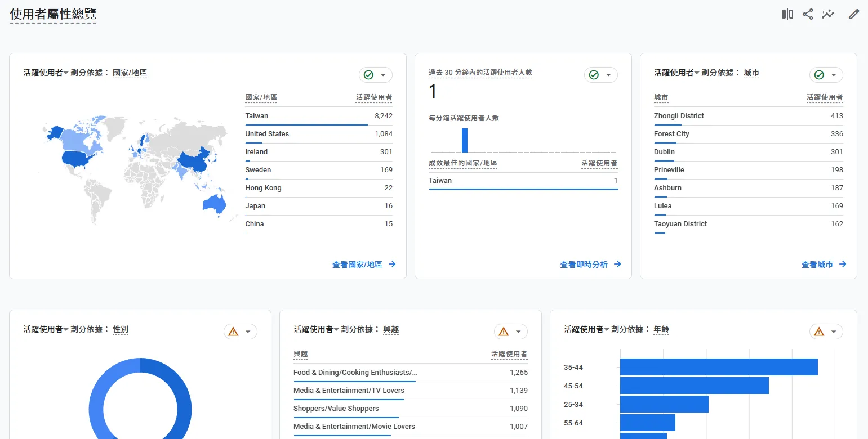
Task: Select the Dublin city row
Action: [x=749, y=152]
